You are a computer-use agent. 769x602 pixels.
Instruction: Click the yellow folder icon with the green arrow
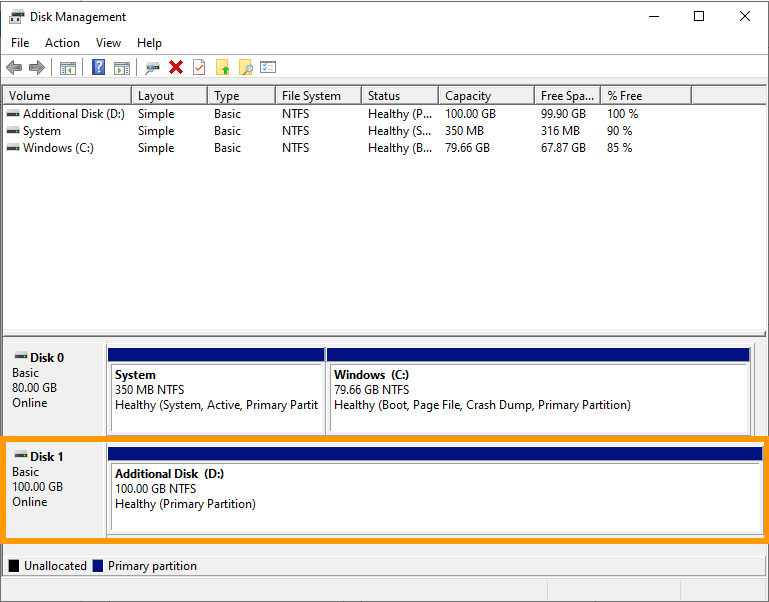click(222, 67)
